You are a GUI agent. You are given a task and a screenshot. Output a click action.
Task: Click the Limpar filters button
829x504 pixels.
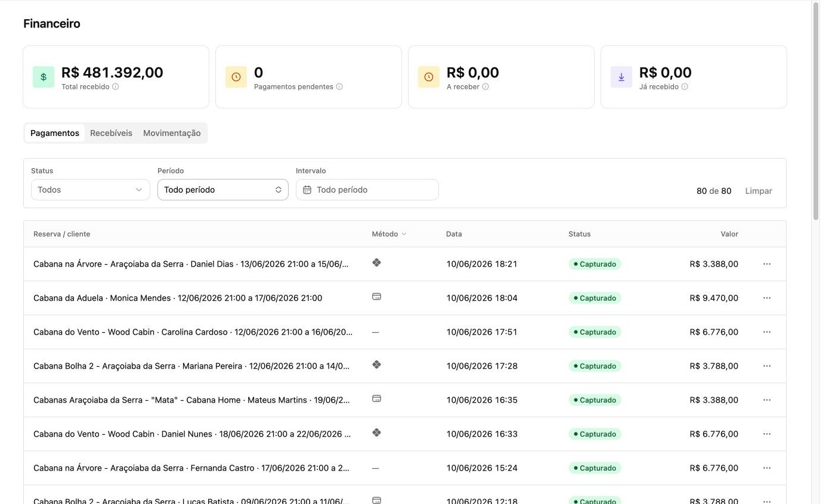tap(759, 191)
